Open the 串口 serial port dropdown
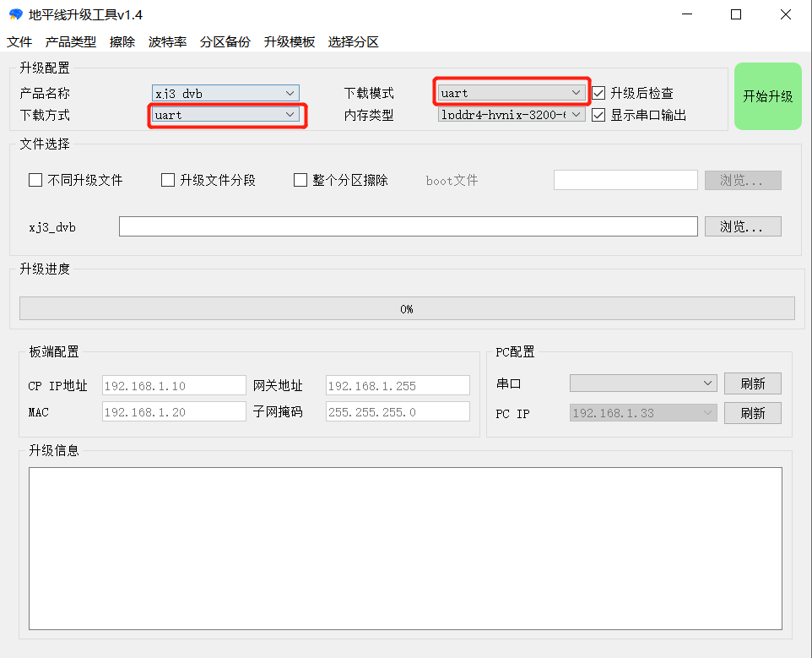Screen dimensions: 812x658 coord(643,383)
